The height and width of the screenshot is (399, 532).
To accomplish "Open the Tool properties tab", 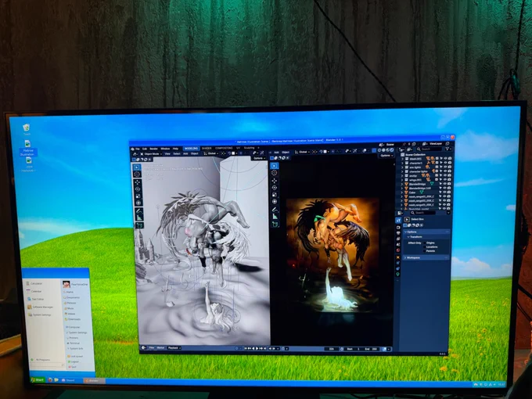I will [398, 221].
